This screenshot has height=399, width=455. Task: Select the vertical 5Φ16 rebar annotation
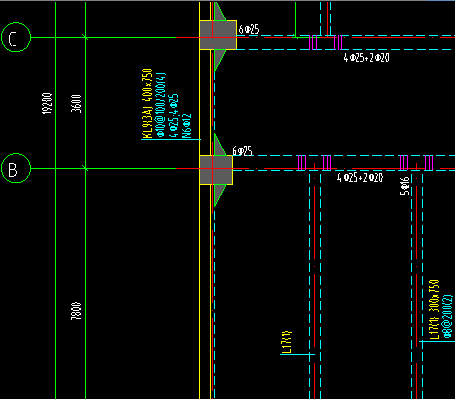[404, 186]
